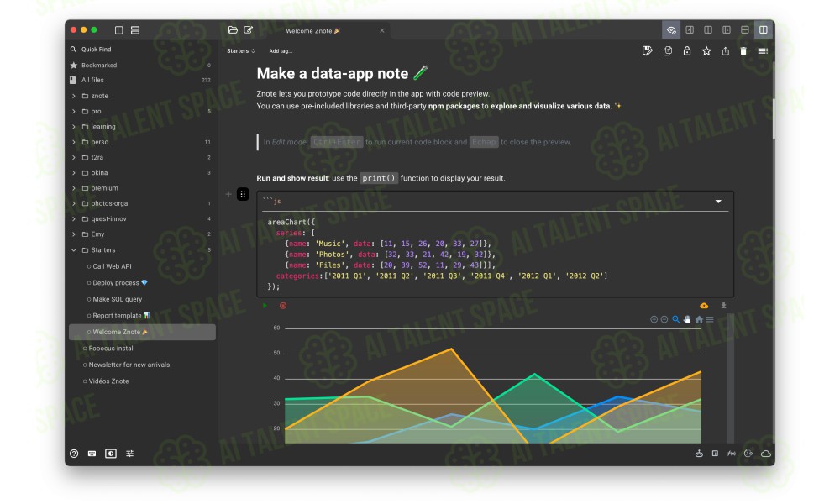
Task: Bookmark the note with the star icon
Action: 706,51
